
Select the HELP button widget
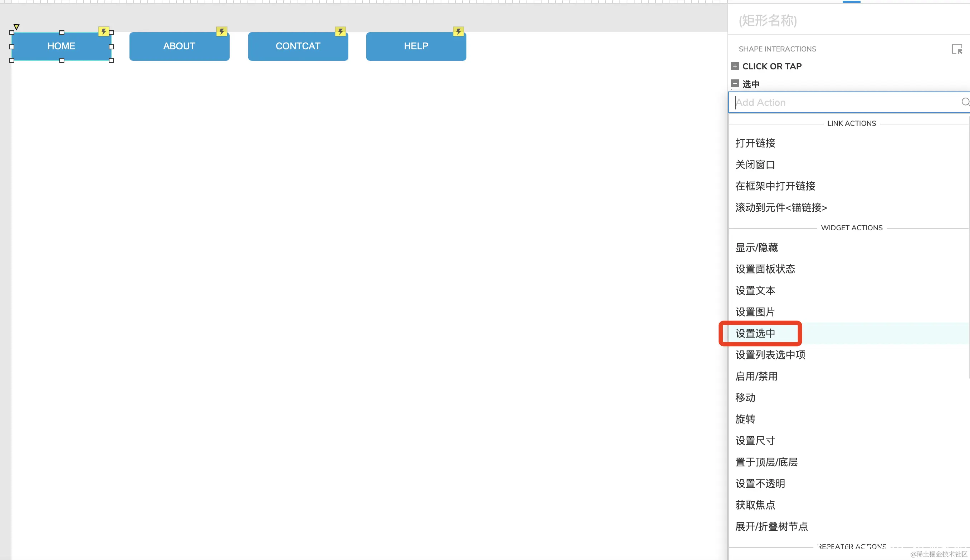coord(416,46)
